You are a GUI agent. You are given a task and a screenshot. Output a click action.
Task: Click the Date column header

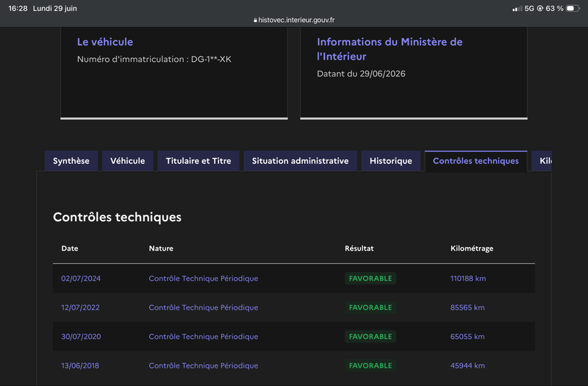pos(70,249)
